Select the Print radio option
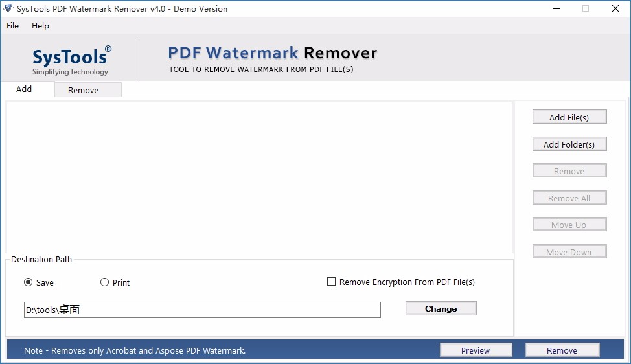Image resolution: width=631 pixels, height=364 pixels. pyautogui.click(x=105, y=282)
